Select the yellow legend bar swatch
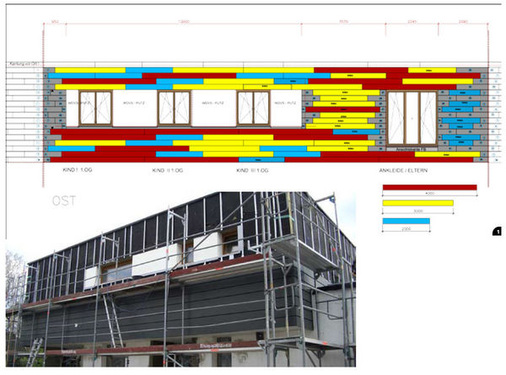The image size is (506, 375). [x=418, y=203]
